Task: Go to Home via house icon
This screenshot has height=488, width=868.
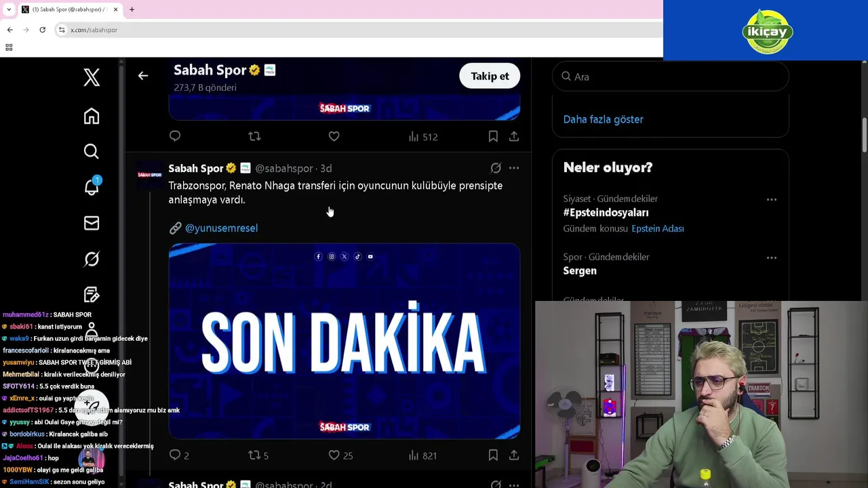Action: tap(92, 116)
